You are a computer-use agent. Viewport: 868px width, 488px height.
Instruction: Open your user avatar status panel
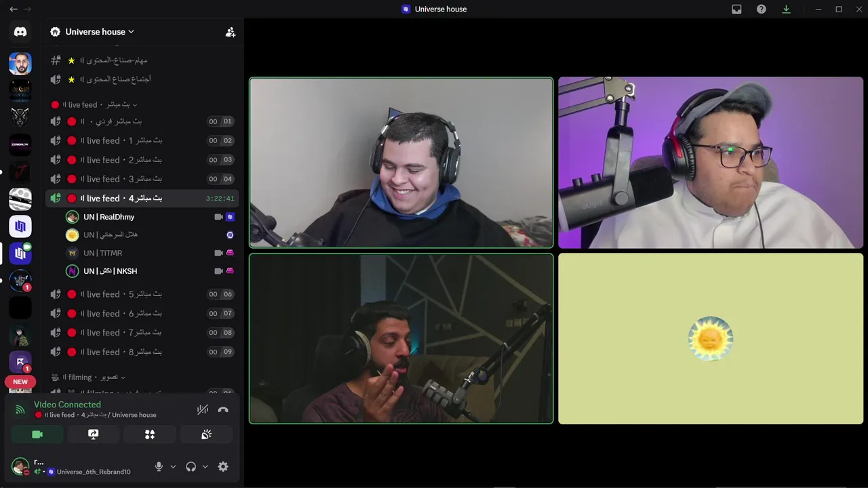point(20,466)
